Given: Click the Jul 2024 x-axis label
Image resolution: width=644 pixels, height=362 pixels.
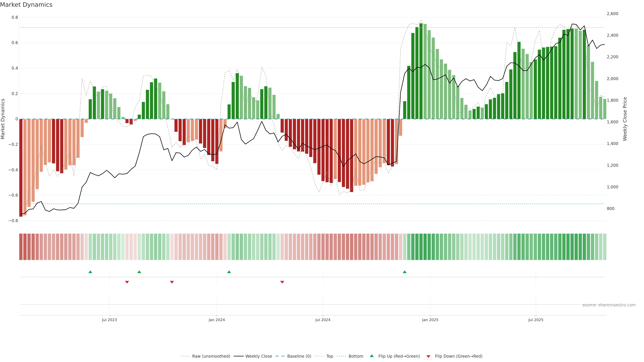Looking at the screenshot, I should [x=323, y=320].
